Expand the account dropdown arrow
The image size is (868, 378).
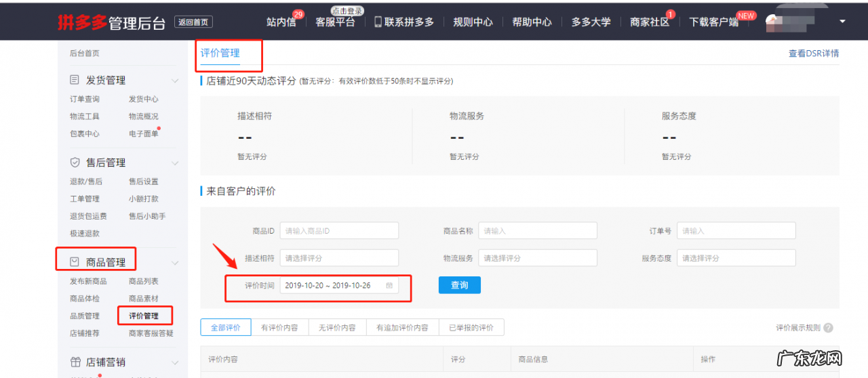[x=842, y=22]
